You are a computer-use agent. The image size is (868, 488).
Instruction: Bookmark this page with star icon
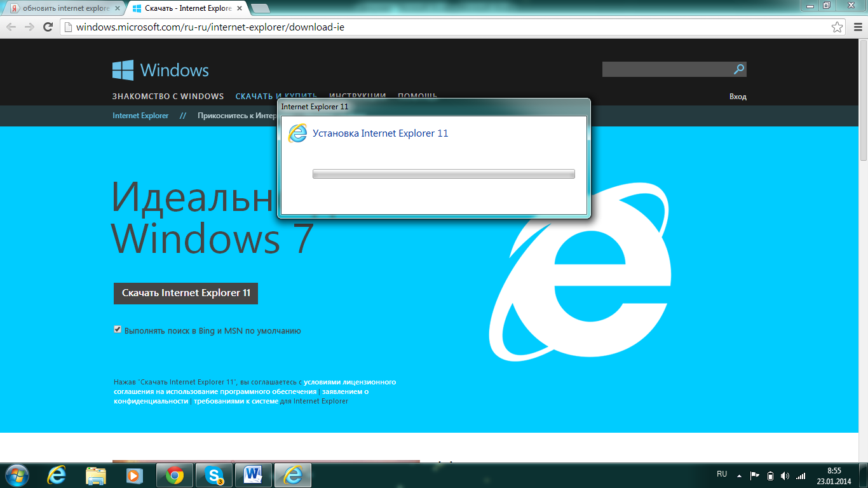(837, 27)
